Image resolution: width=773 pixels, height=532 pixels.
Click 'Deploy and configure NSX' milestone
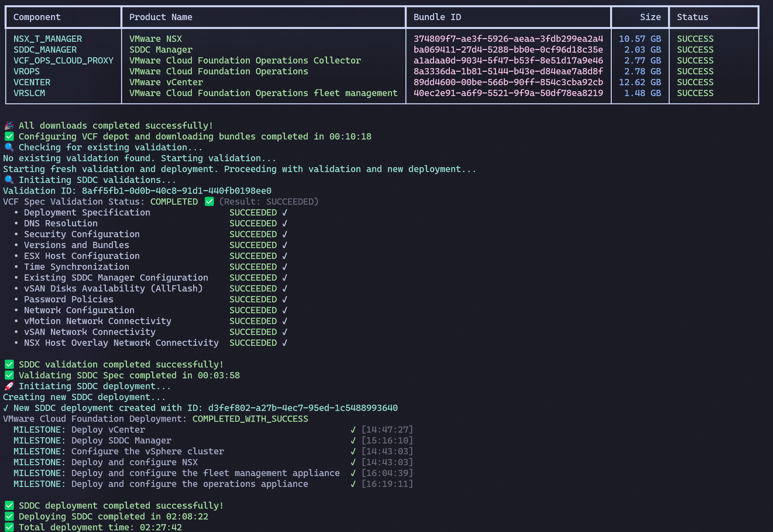[135, 462]
